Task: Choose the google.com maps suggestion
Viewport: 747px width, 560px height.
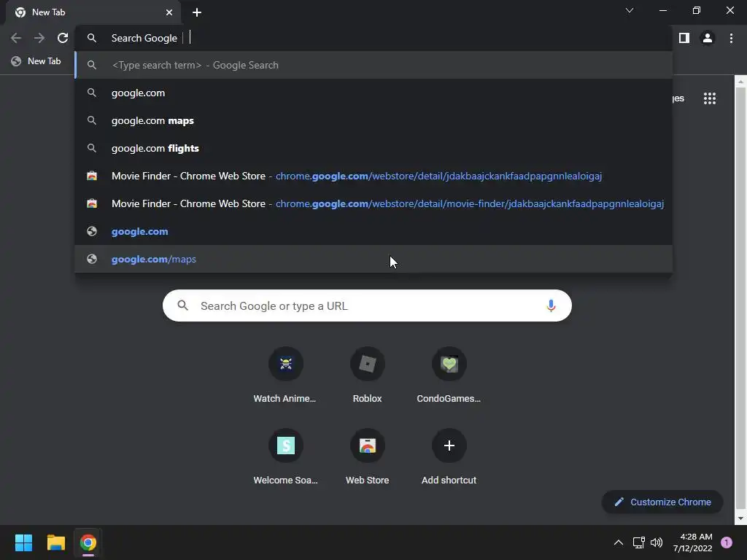Action: pos(373,120)
